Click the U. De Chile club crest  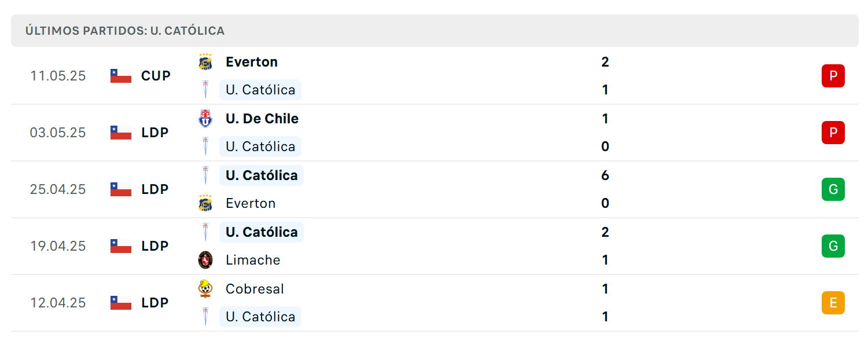[205, 119]
